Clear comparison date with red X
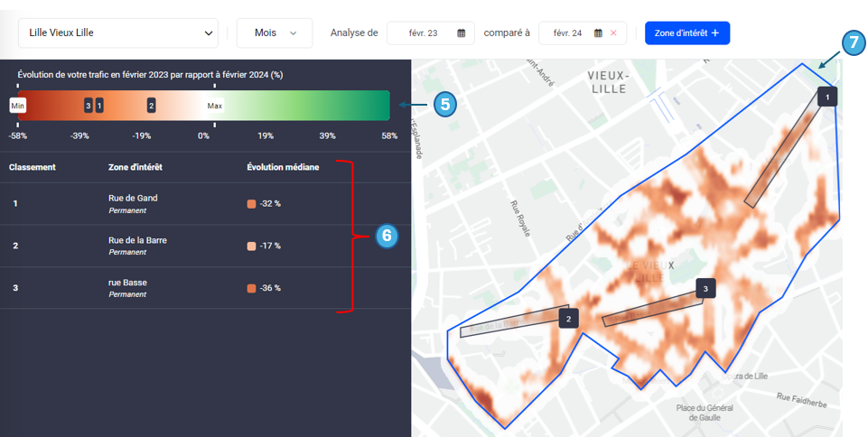 coord(614,33)
